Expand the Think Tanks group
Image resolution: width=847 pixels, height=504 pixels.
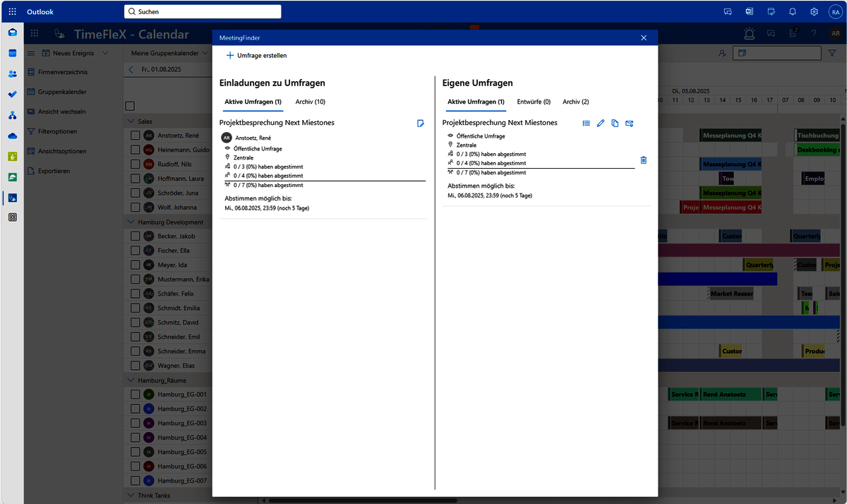[132, 496]
